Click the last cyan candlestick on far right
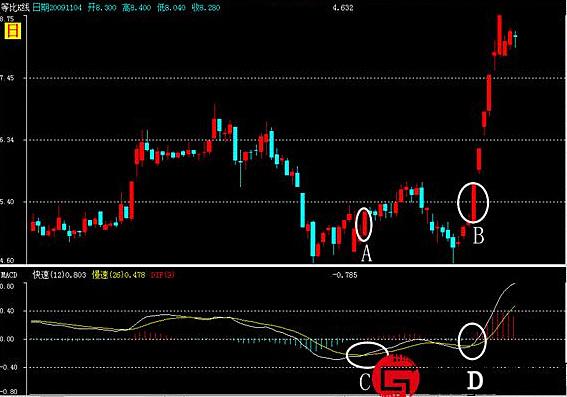 (515, 38)
